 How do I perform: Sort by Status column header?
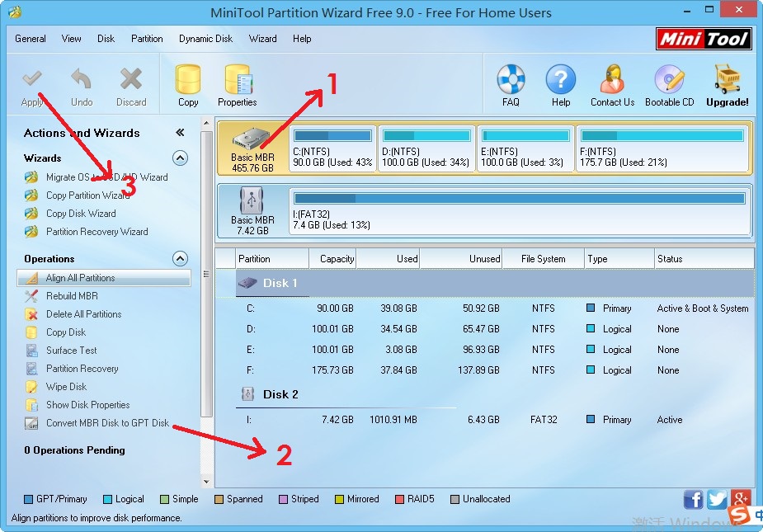coord(704,259)
